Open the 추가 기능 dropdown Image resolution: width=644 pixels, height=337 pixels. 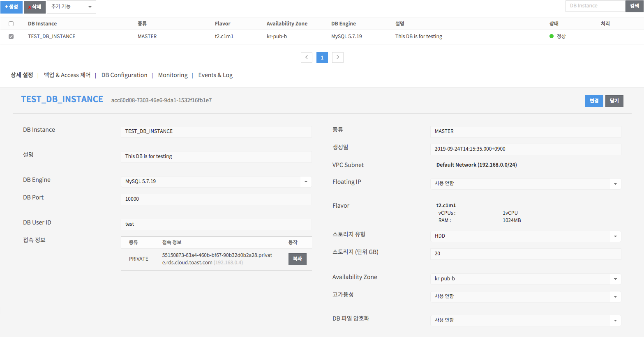[x=72, y=7]
